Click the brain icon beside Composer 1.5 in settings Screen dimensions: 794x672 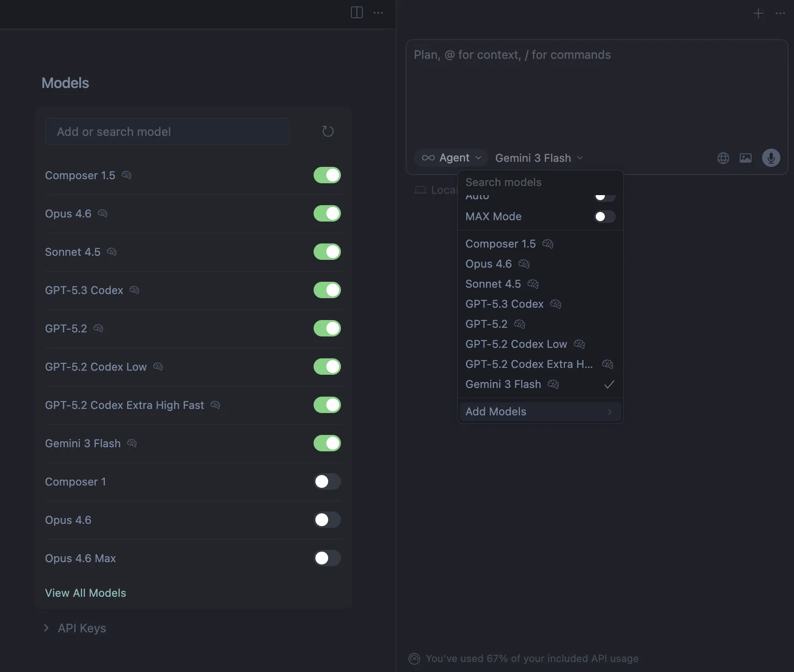pyautogui.click(x=127, y=176)
